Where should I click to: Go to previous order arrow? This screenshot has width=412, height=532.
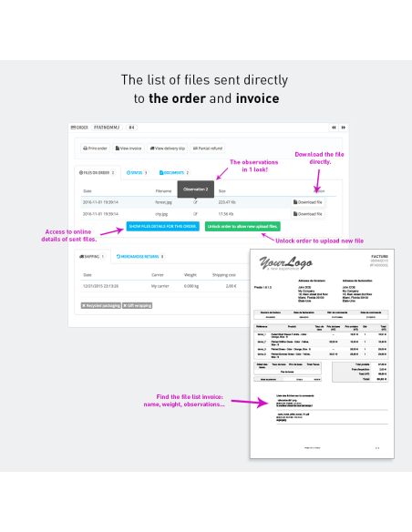[334, 128]
